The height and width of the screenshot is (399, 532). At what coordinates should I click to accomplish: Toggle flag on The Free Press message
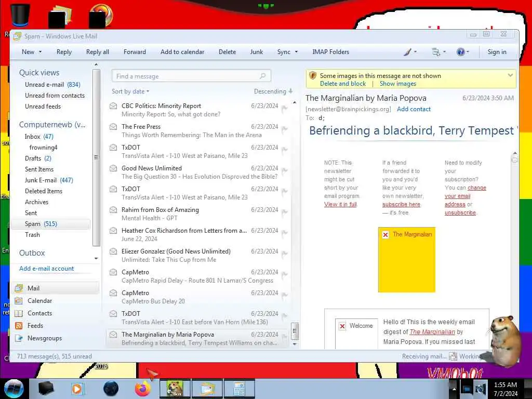point(285,129)
